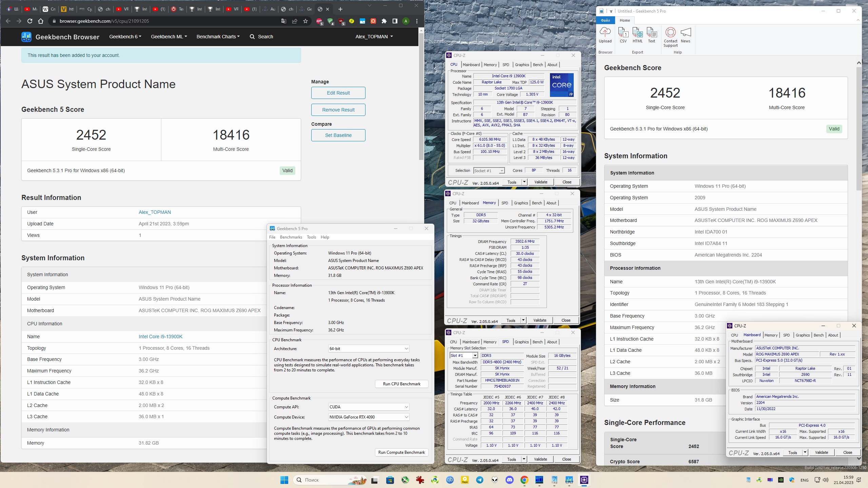Screen dimensions: 868x488
Task: Open the Файл tab in Geekbench Pro ribbon
Action: (606, 20)
